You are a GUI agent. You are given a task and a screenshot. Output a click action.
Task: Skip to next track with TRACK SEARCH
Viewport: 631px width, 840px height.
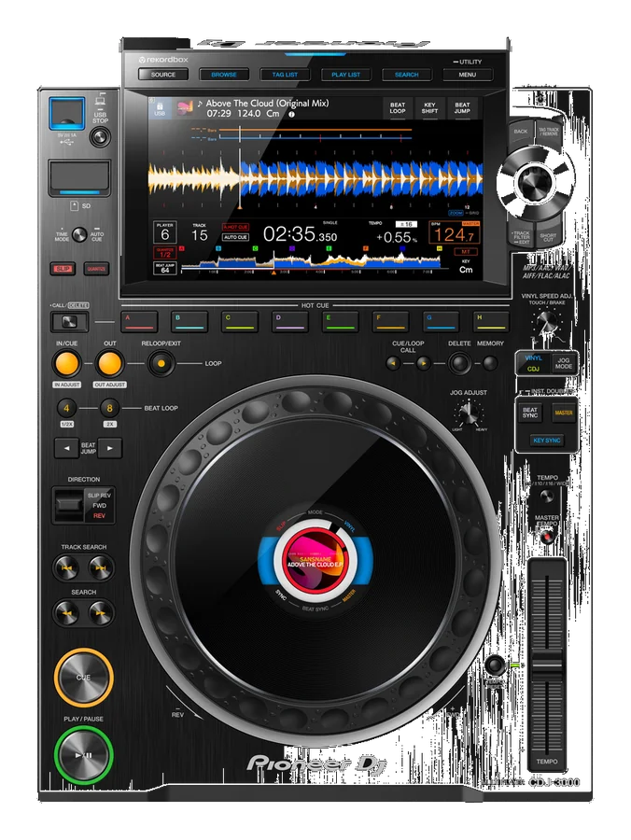point(101,567)
